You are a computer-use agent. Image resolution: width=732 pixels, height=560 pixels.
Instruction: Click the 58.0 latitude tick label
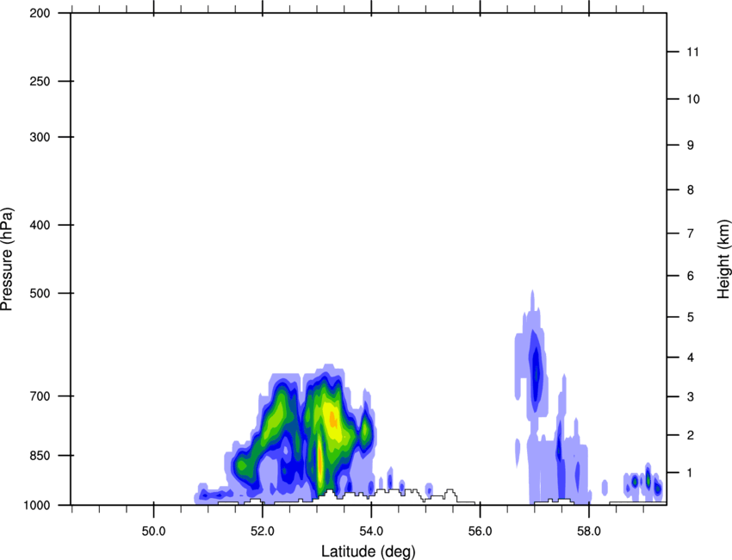tap(589, 531)
